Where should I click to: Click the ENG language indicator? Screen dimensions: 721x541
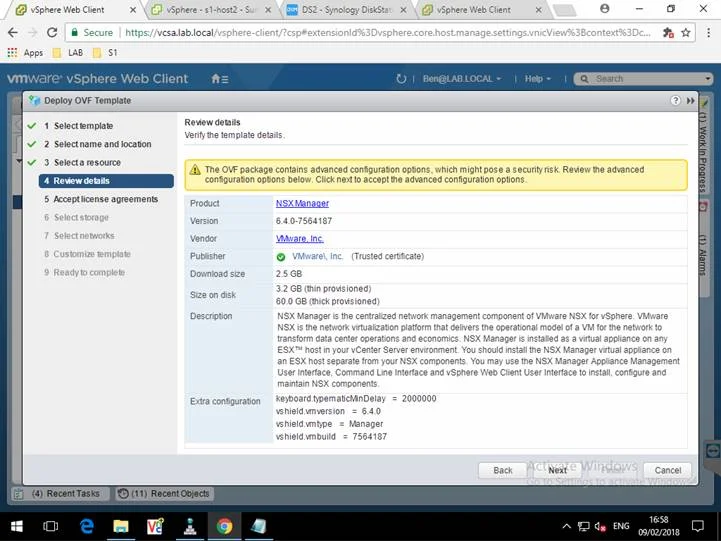621,526
